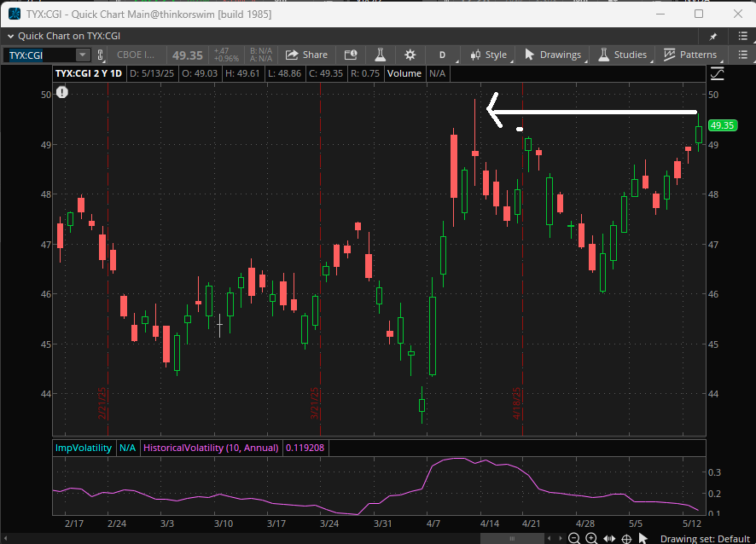Open the chart toolbar list menu icon
Screen dimensions: 756x544
click(743, 55)
